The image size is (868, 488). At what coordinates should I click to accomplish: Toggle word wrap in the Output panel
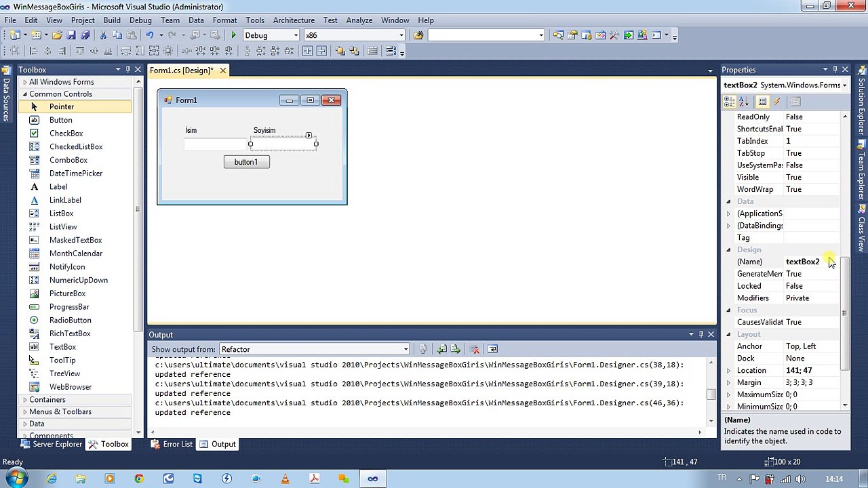(492, 349)
